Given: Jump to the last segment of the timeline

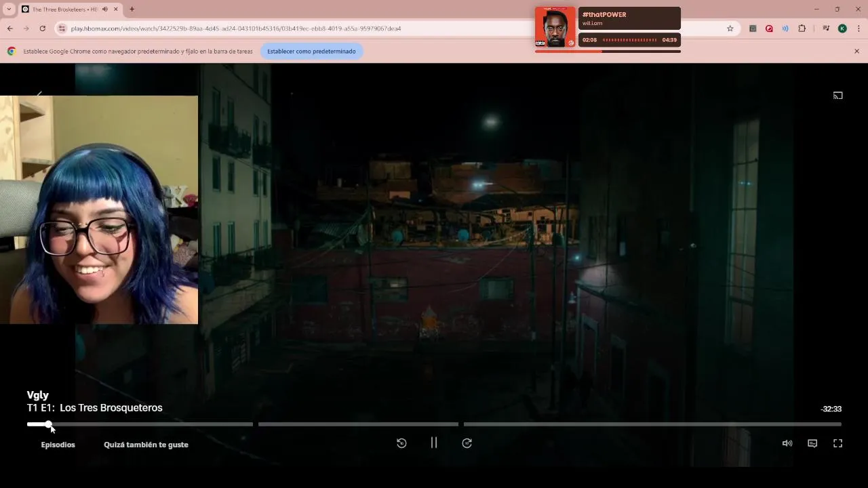Looking at the screenshot, I should coord(652,424).
